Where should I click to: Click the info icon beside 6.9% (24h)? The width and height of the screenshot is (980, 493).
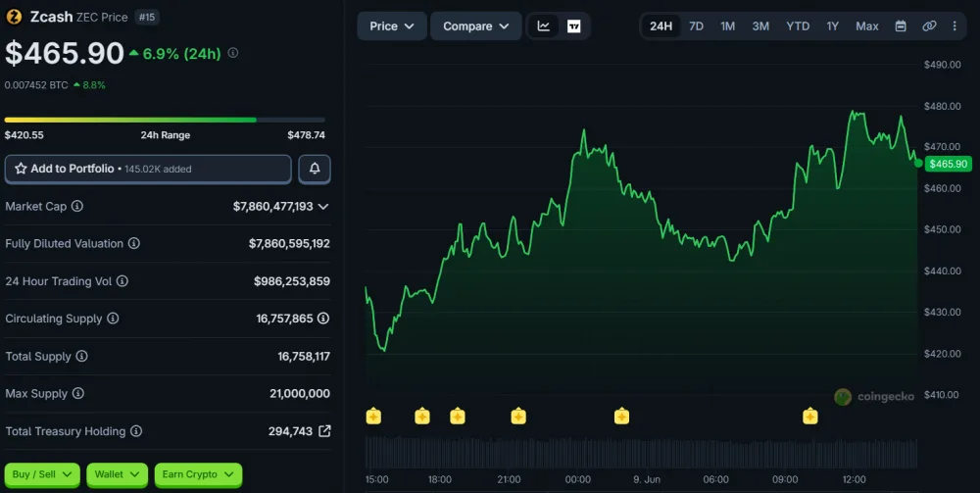tap(233, 53)
